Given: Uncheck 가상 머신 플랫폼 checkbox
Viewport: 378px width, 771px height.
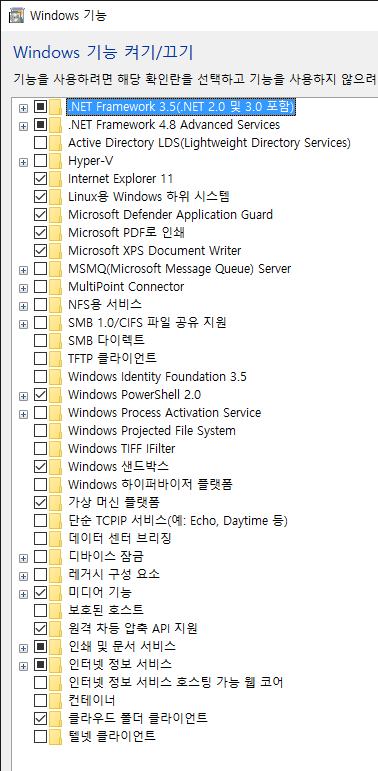Looking at the screenshot, I should point(40,502).
